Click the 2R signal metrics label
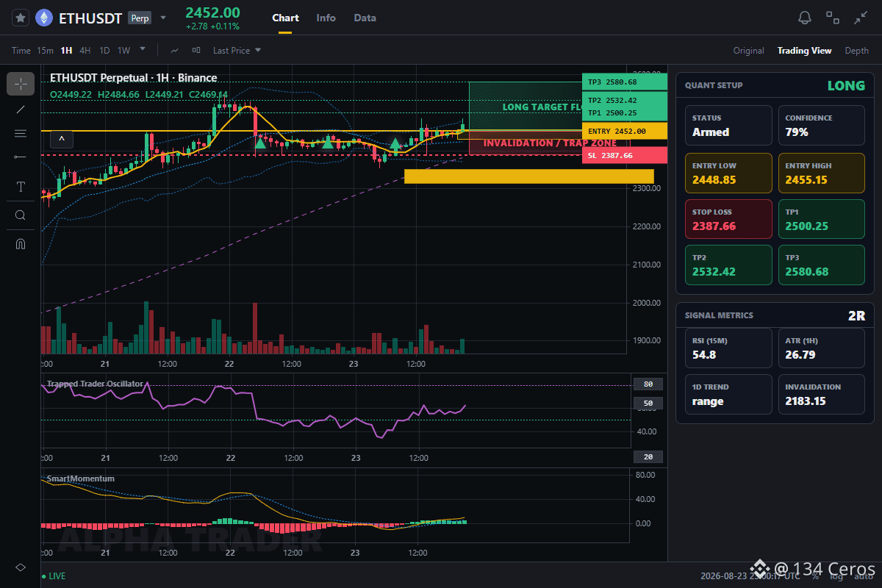Screen dimensions: 882x588 pos(856,316)
